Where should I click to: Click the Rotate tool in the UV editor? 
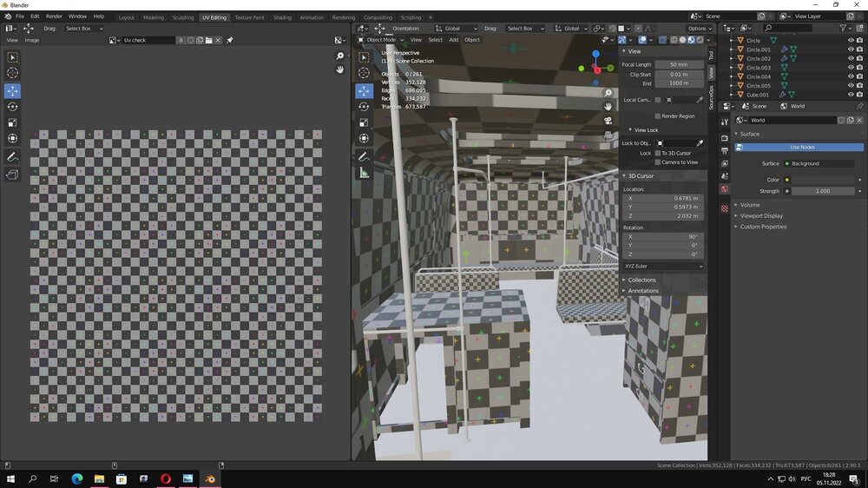[12, 107]
